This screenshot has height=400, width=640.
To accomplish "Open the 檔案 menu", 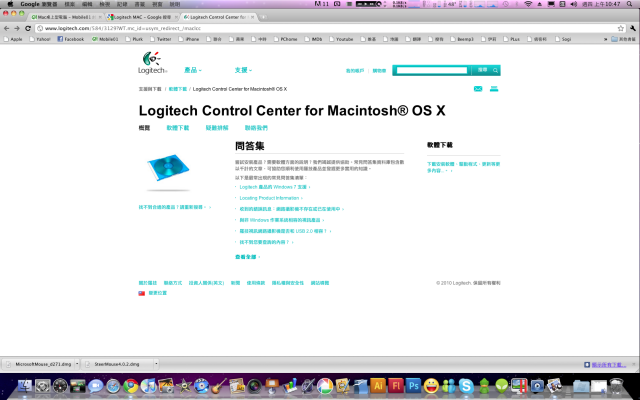I will tap(70, 4).
